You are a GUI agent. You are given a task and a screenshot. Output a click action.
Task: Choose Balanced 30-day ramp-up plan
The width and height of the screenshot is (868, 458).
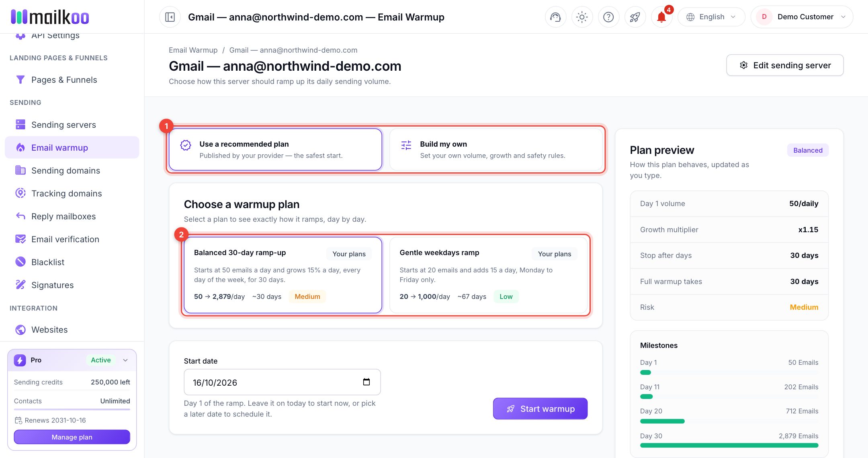(283, 275)
